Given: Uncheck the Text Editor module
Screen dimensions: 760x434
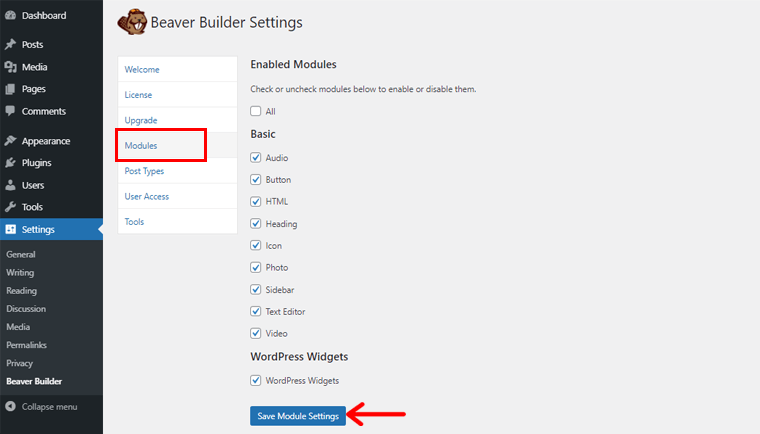Looking at the screenshot, I should tap(256, 312).
